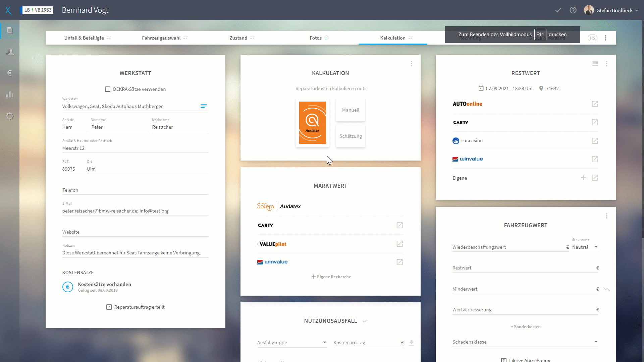Add own Restwert entry plus icon

pyautogui.click(x=583, y=178)
